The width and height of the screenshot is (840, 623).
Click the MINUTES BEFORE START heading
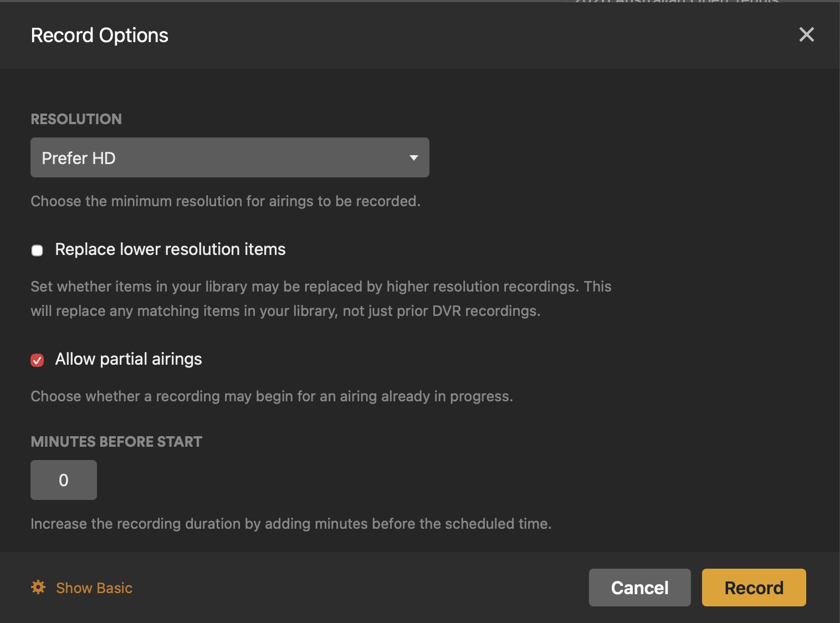click(x=116, y=442)
